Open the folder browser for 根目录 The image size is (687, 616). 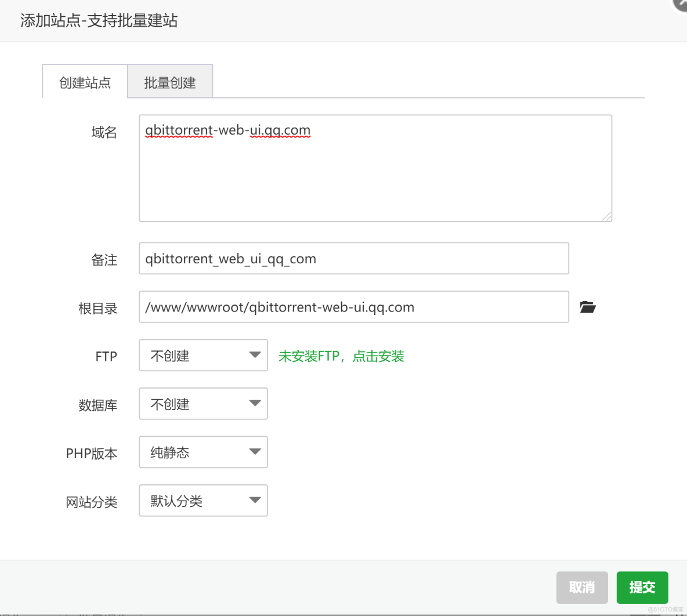tap(588, 307)
